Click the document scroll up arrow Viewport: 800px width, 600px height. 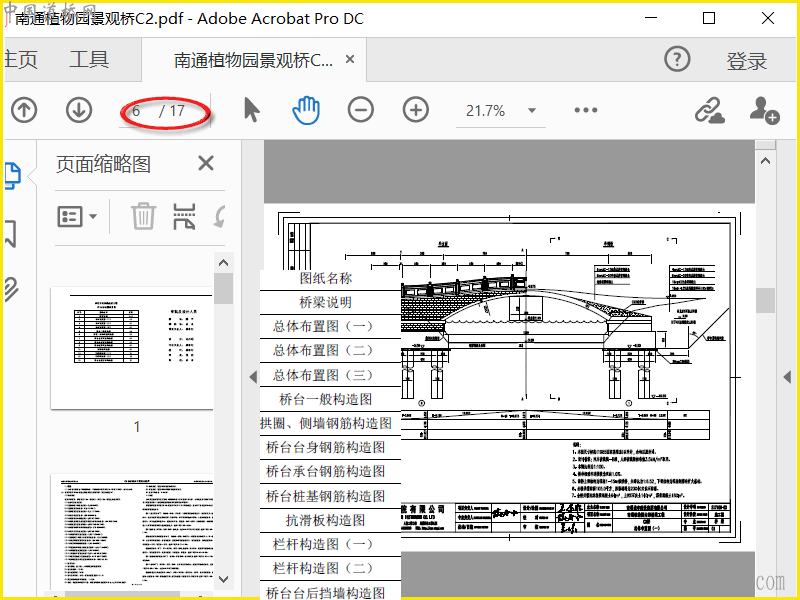[x=765, y=161]
